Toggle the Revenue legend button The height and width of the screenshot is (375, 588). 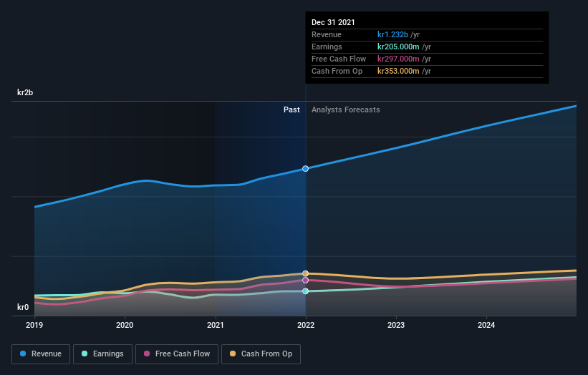41,354
